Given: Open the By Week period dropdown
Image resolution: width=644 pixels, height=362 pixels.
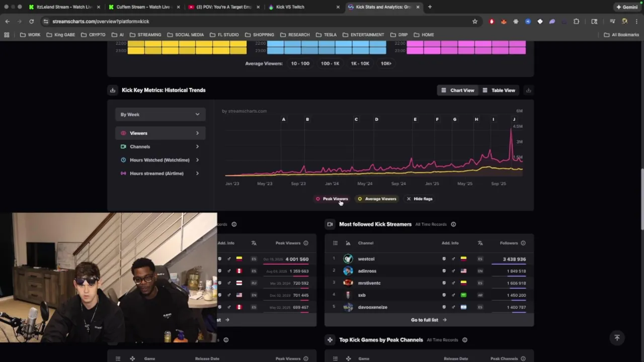Looking at the screenshot, I should [160, 115].
